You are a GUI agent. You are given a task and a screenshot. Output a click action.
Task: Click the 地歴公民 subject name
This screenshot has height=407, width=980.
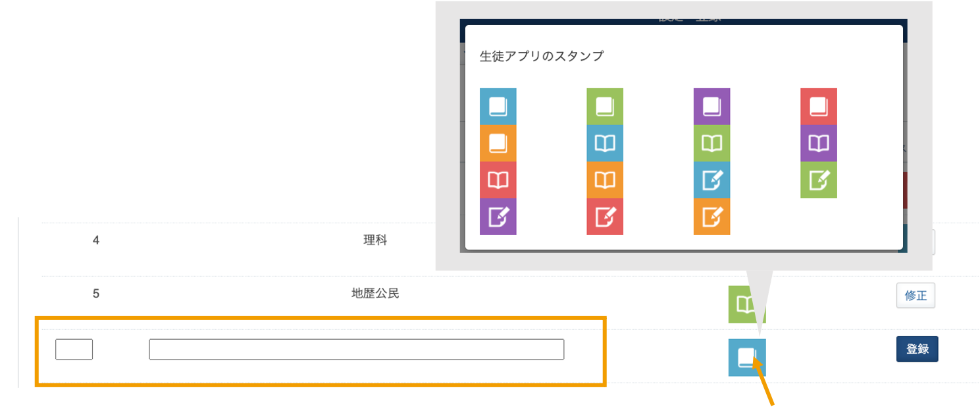pyautogui.click(x=375, y=294)
